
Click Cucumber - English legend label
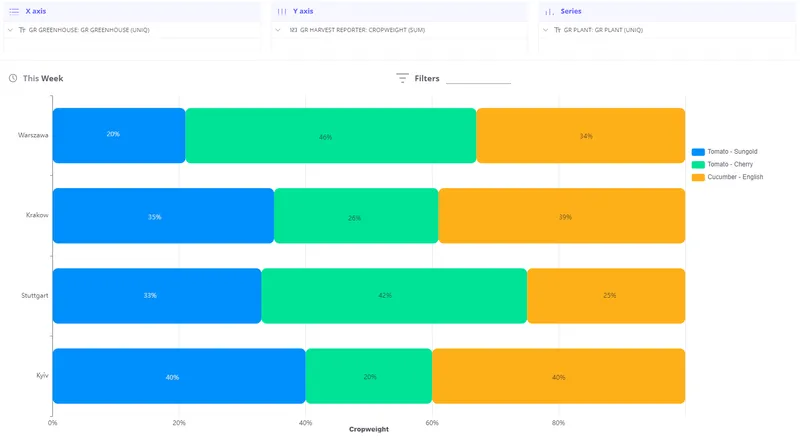[735, 177]
